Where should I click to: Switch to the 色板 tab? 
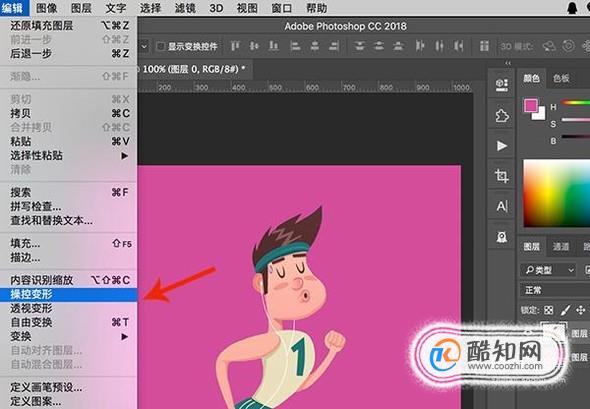(x=561, y=78)
